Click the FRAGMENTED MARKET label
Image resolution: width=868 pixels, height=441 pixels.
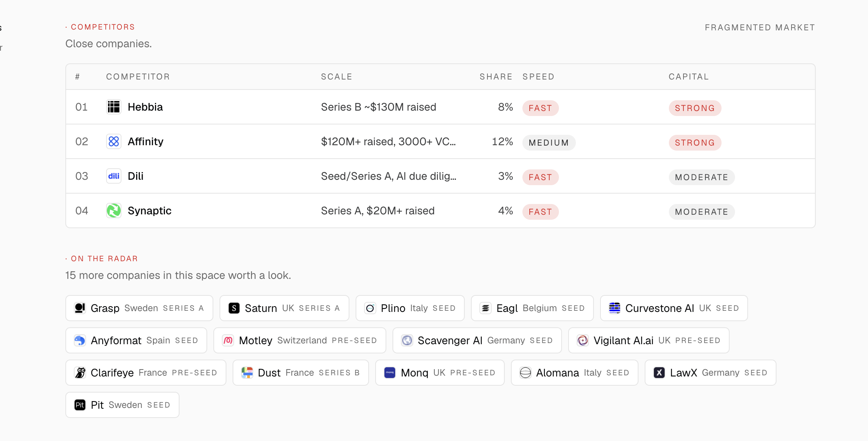point(760,28)
